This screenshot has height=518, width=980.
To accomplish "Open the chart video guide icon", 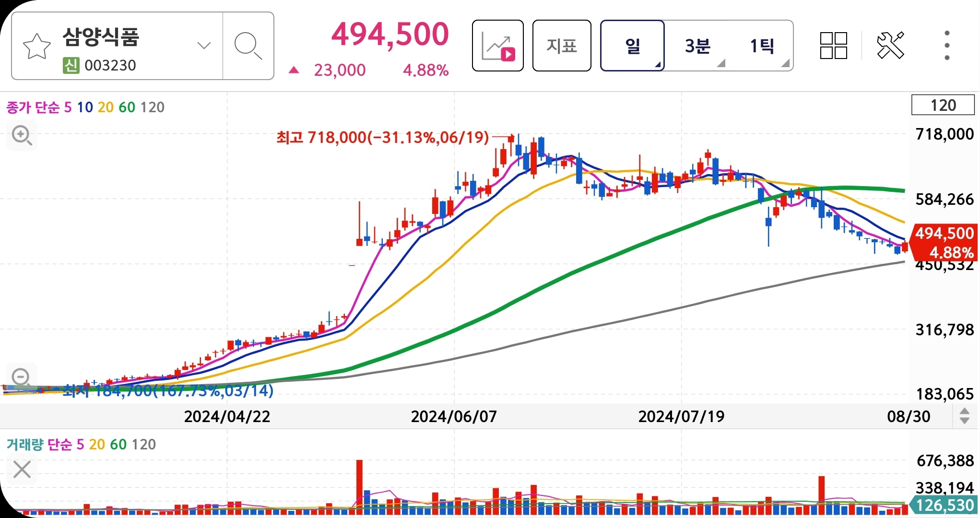I will pos(497,46).
